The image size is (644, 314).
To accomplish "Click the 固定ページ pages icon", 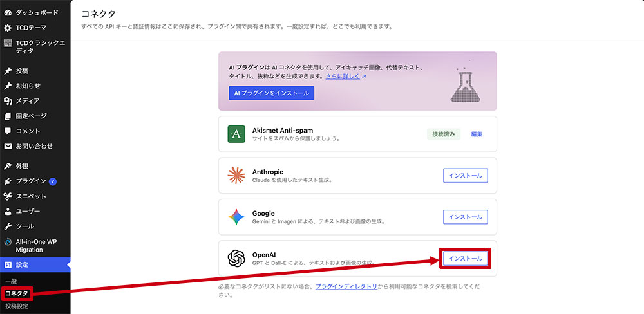I will click(x=7, y=116).
